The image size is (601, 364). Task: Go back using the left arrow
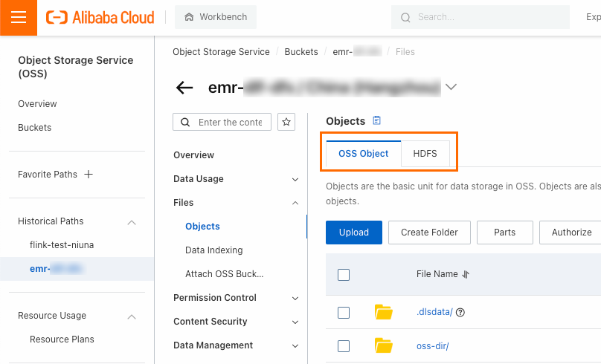[184, 88]
